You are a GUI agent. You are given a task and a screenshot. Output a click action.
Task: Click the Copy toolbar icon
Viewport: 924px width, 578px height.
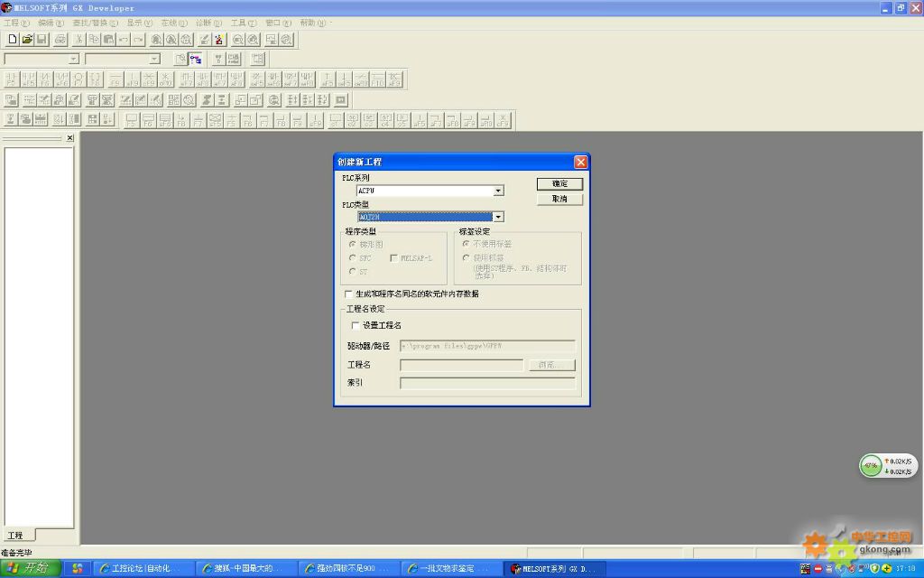(x=94, y=39)
